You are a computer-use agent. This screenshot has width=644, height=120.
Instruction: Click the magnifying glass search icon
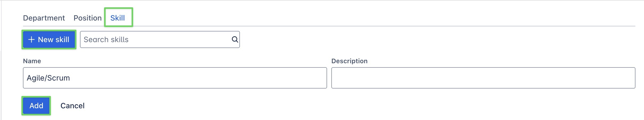[x=235, y=39]
